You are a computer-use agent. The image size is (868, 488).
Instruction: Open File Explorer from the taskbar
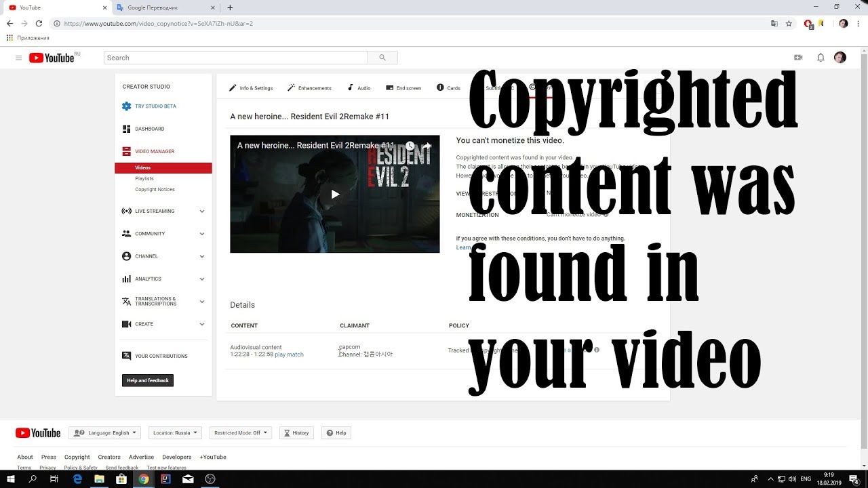(x=100, y=479)
